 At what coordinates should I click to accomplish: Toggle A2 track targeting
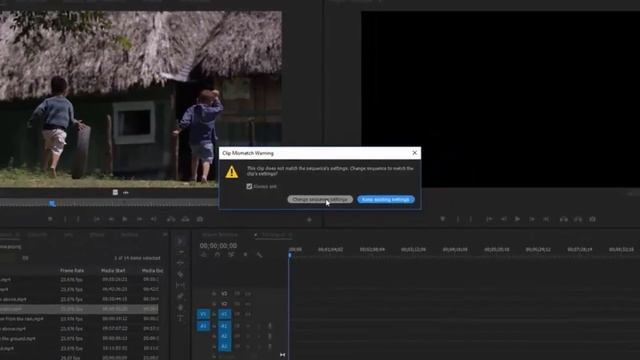(224, 336)
